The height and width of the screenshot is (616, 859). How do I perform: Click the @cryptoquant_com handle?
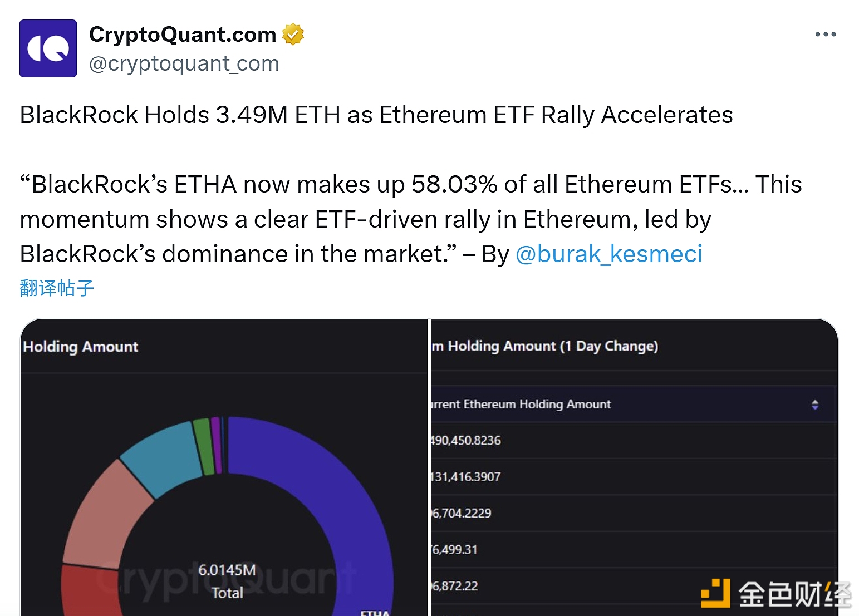click(x=184, y=63)
